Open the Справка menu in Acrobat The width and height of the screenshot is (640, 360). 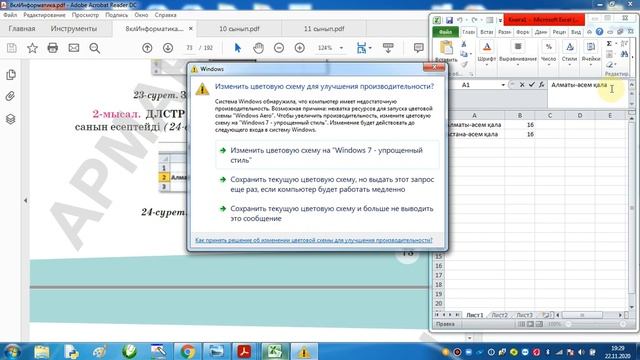click(x=165, y=15)
